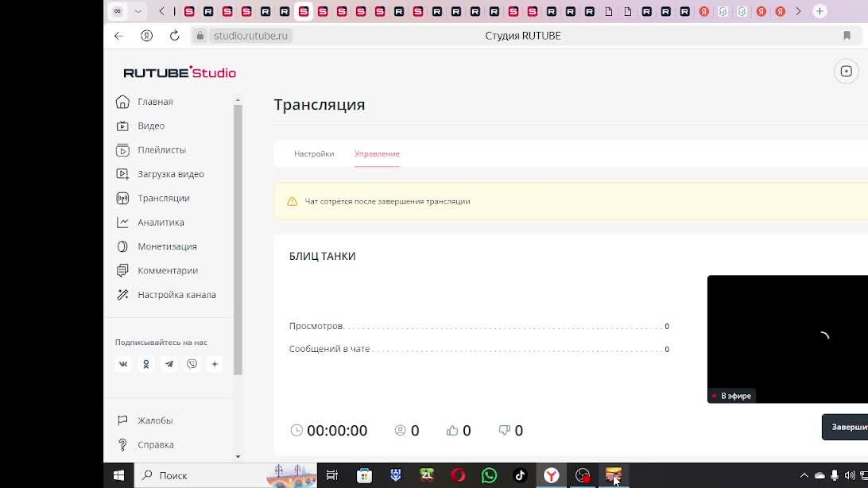Image resolution: width=868 pixels, height=488 pixels.
Task: Open Opera from the taskbar
Action: click(x=459, y=475)
